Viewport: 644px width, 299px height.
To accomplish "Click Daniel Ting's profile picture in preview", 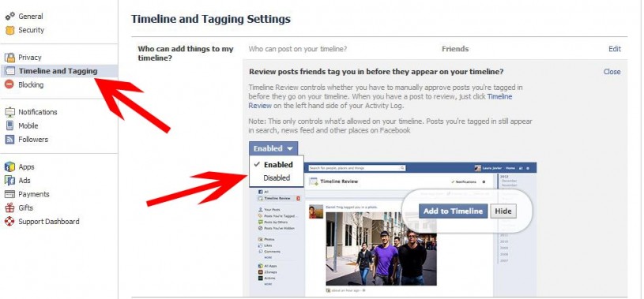I will [x=316, y=211].
